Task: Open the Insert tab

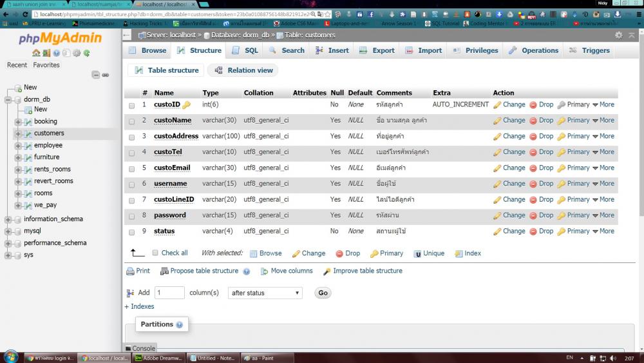Action: pyautogui.click(x=332, y=50)
